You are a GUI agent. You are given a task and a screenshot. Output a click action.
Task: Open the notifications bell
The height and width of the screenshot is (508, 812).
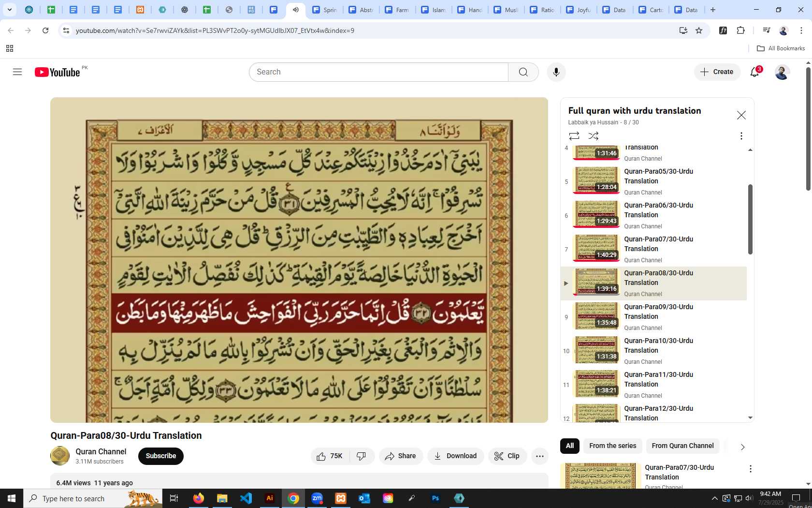point(754,72)
